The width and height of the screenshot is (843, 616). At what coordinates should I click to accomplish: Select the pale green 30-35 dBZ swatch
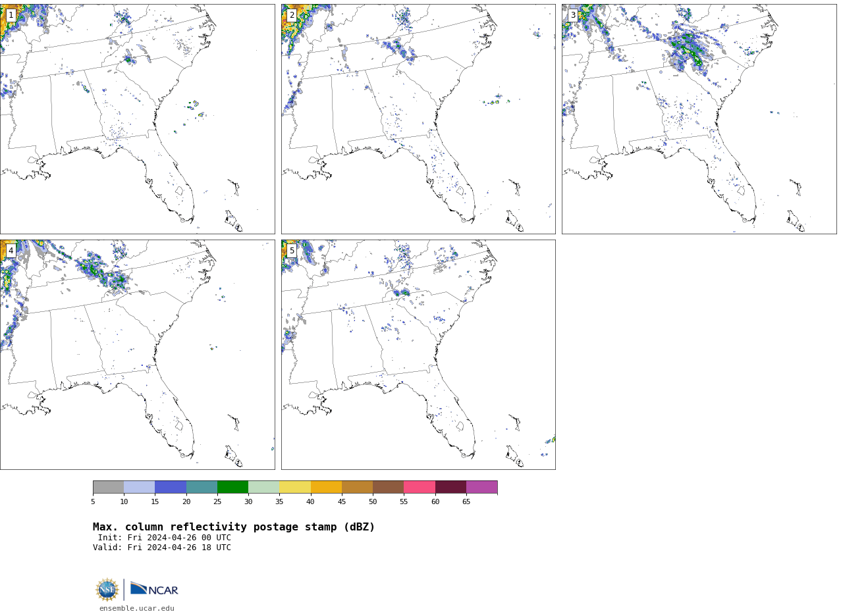(x=264, y=487)
